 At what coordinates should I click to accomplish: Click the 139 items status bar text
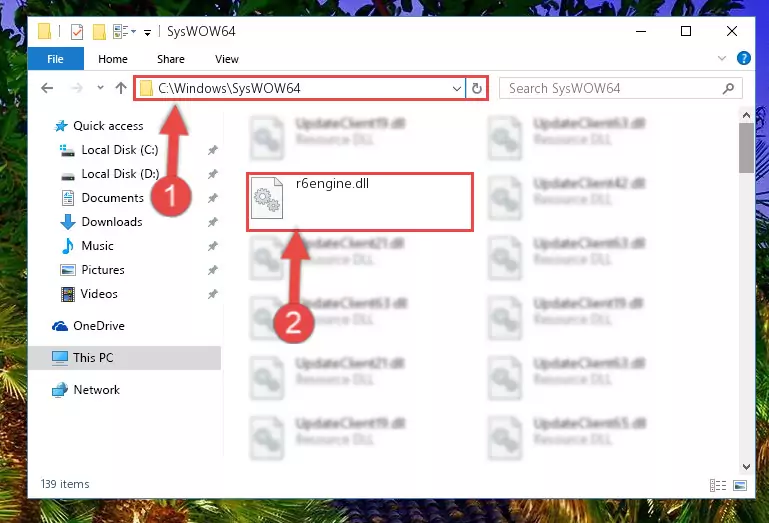(65, 484)
